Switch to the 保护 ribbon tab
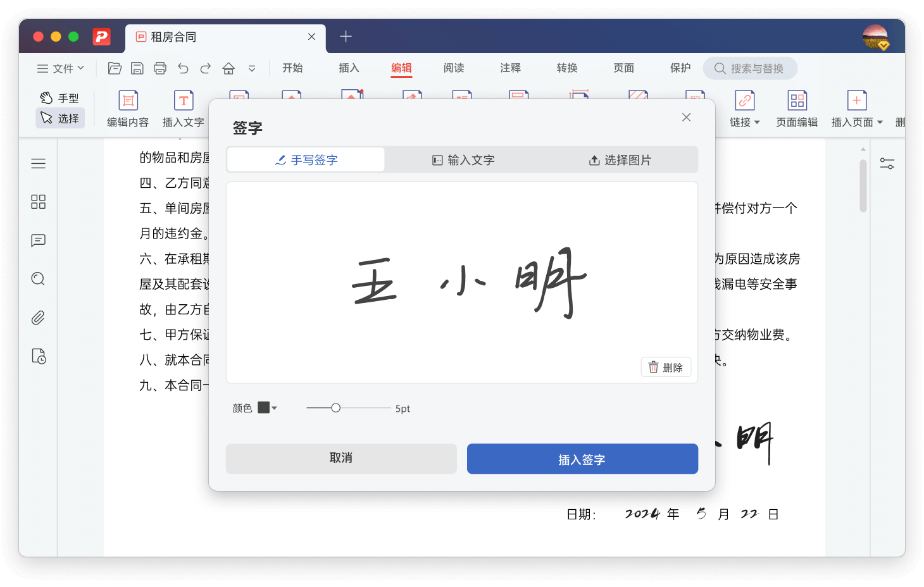 [x=680, y=68]
